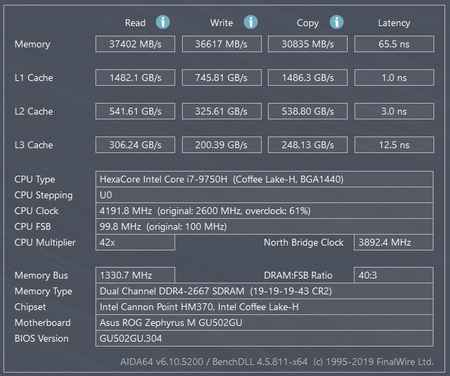This screenshot has height=376, width=450.
Task: Click the info icon next to Read
Action: coord(163,22)
